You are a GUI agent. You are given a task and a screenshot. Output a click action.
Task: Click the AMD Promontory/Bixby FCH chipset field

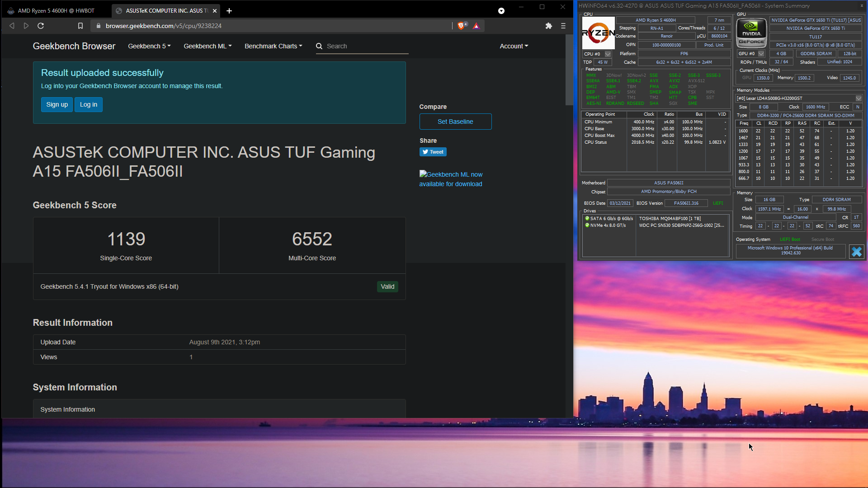pos(669,192)
